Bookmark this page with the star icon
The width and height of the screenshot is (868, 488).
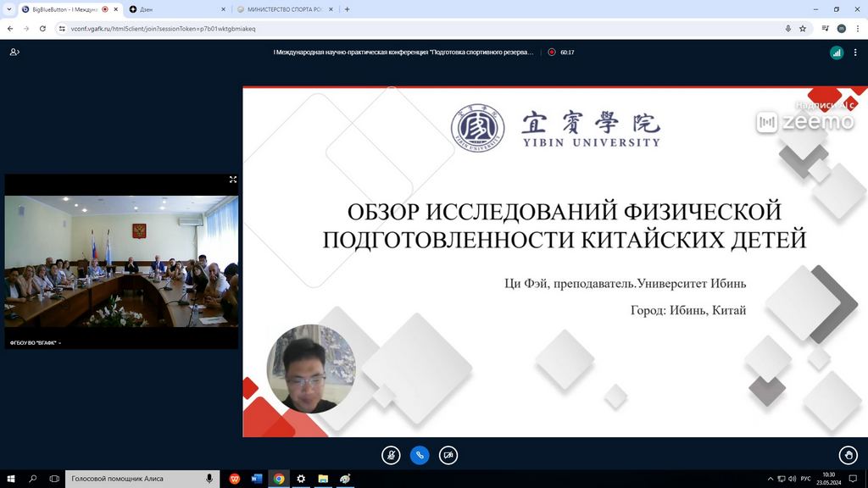pos(803,28)
